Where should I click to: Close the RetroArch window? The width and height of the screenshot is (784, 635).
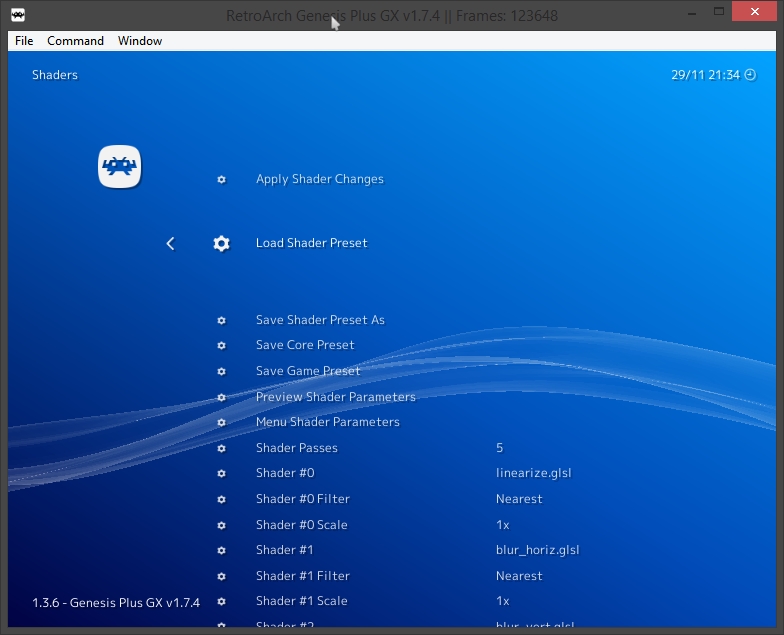[x=754, y=12]
